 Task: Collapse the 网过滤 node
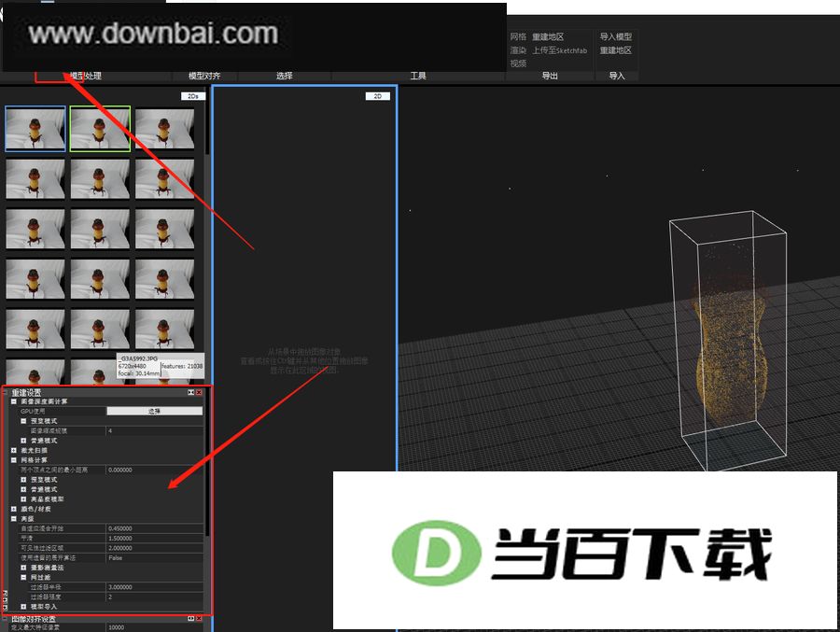pos(23,577)
